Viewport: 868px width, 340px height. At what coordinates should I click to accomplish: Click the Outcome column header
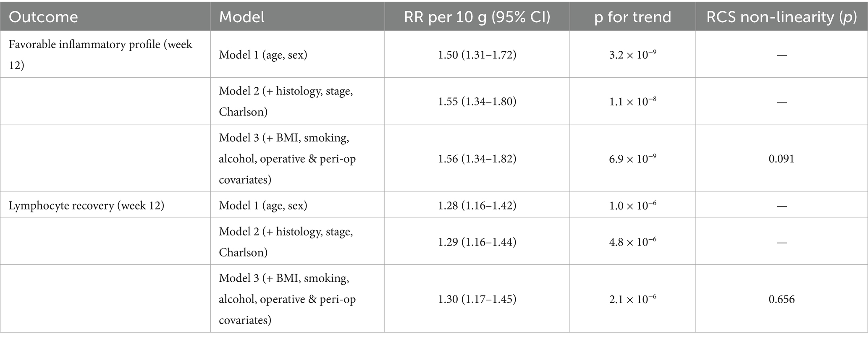pos(43,17)
